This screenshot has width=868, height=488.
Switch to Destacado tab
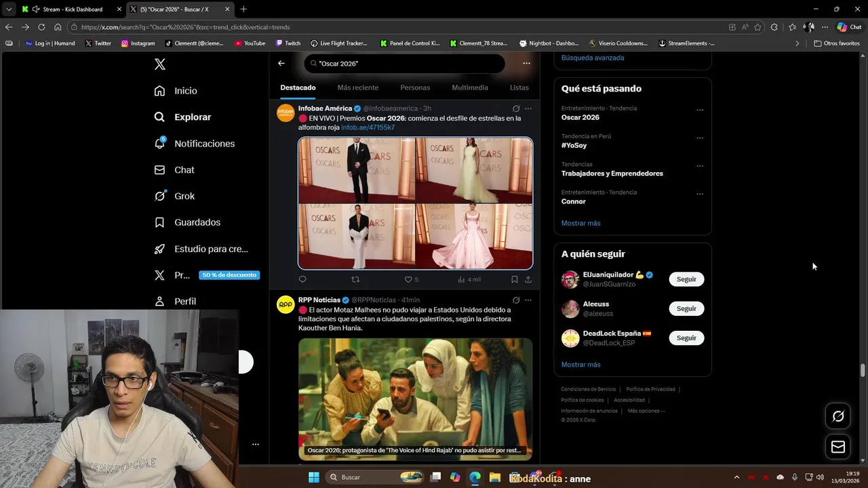pos(298,87)
